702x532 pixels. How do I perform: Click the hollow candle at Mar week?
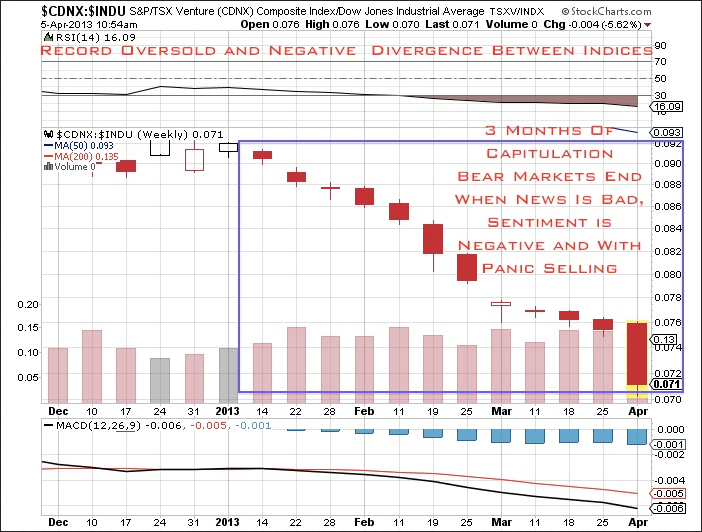501,304
